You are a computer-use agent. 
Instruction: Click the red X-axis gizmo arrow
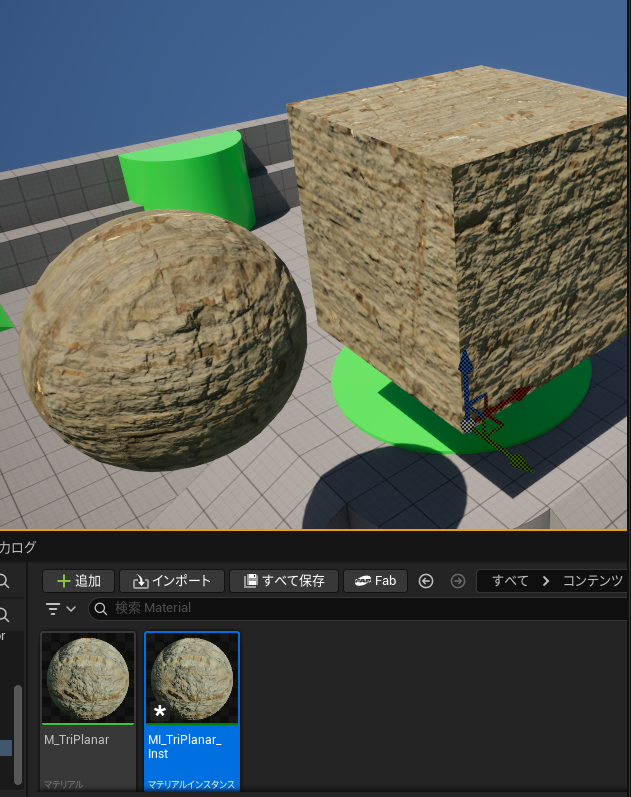(513, 396)
